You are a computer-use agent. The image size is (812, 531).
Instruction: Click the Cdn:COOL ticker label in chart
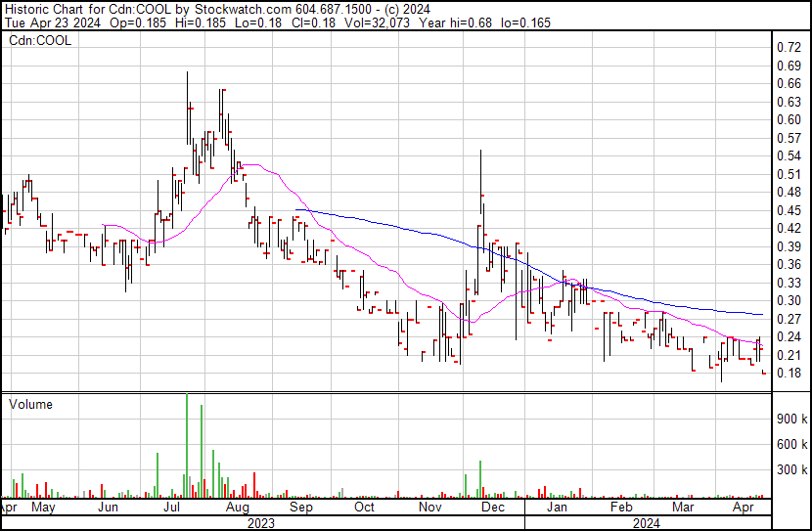pyautogui.click(x=36, y=40)
